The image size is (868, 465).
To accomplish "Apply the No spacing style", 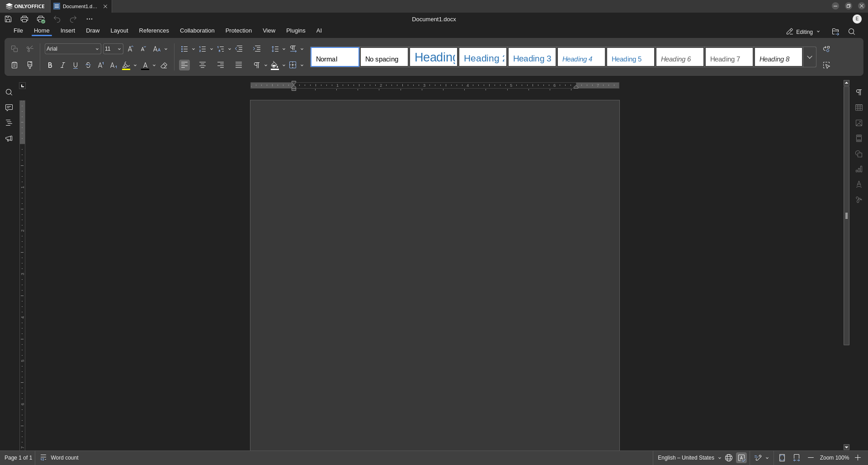I will pos(384,57).
